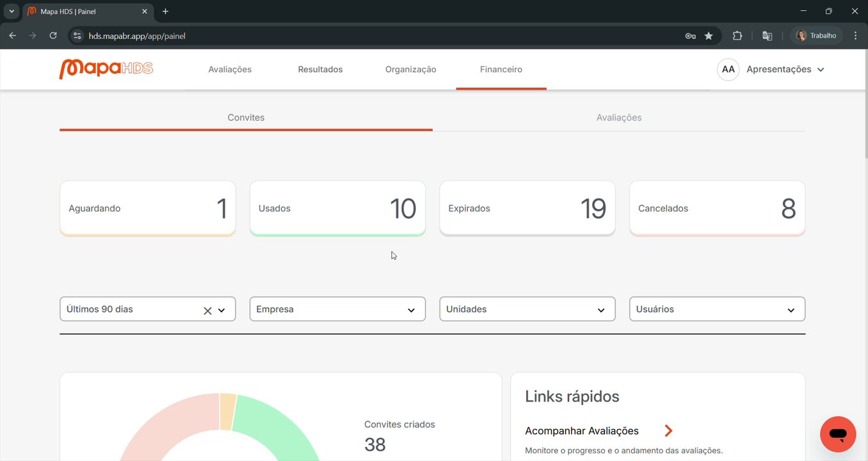Clear the Últimos 90 dias filter with X
Image resolution: width=868 pixels, height=461 pixels.
(207, 311)
